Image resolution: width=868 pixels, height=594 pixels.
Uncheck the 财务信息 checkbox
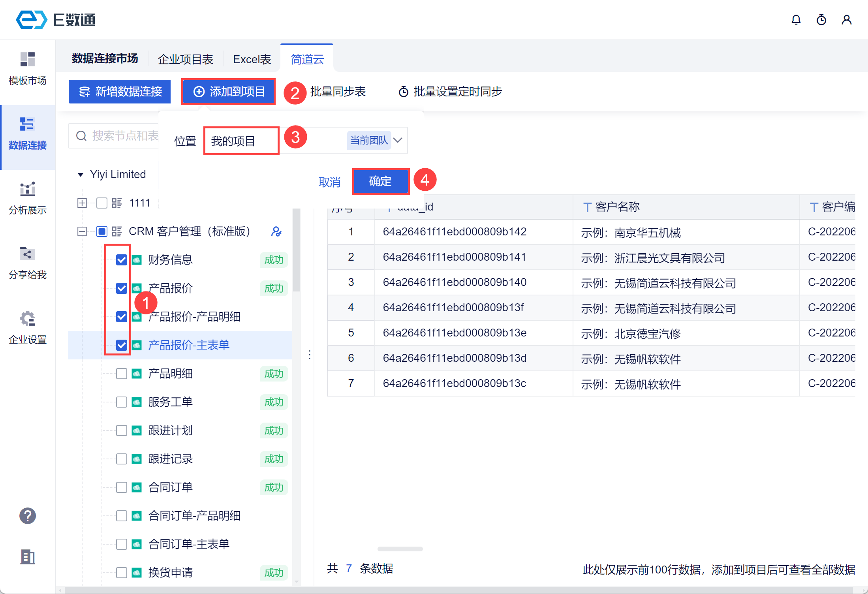click(x=122, y=260)
